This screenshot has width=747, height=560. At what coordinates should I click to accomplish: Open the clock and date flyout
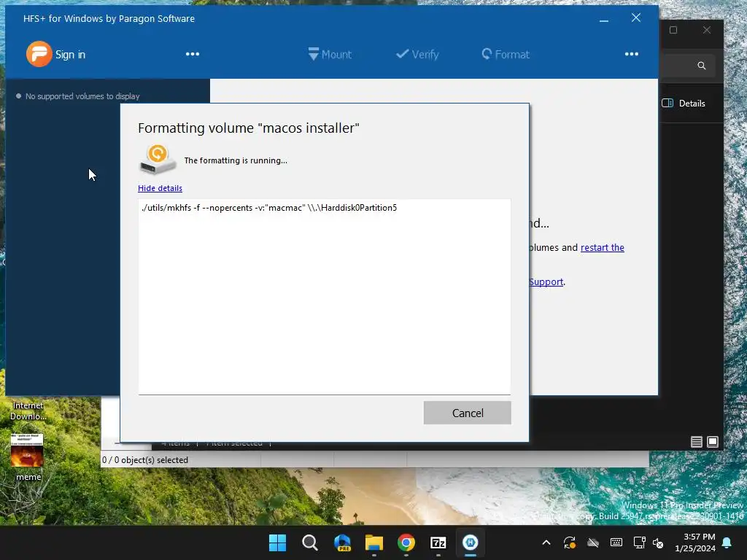click(x=695, y=542)
